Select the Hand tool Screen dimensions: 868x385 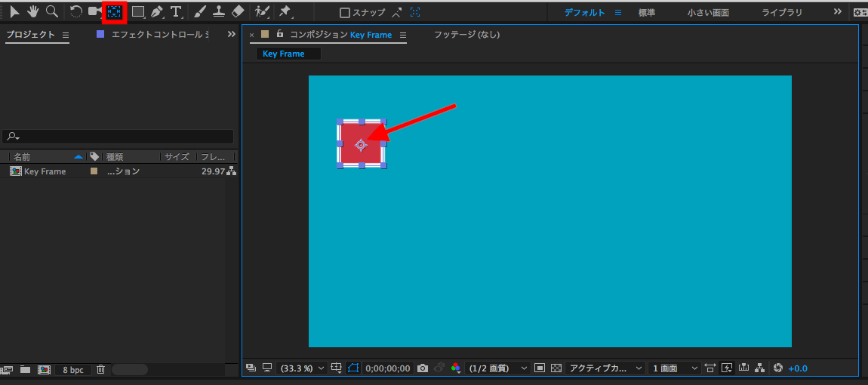[34, 11]
